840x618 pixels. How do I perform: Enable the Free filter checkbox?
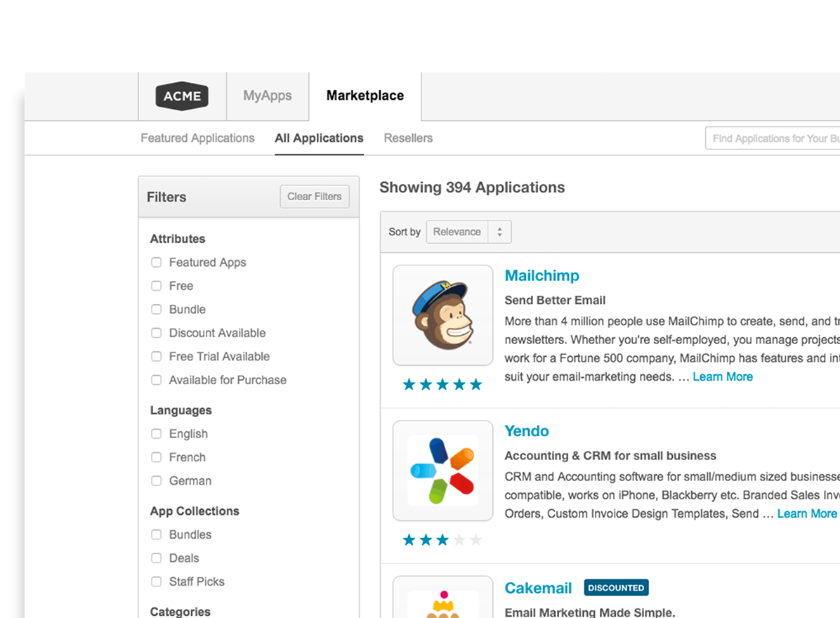[157, 286]
